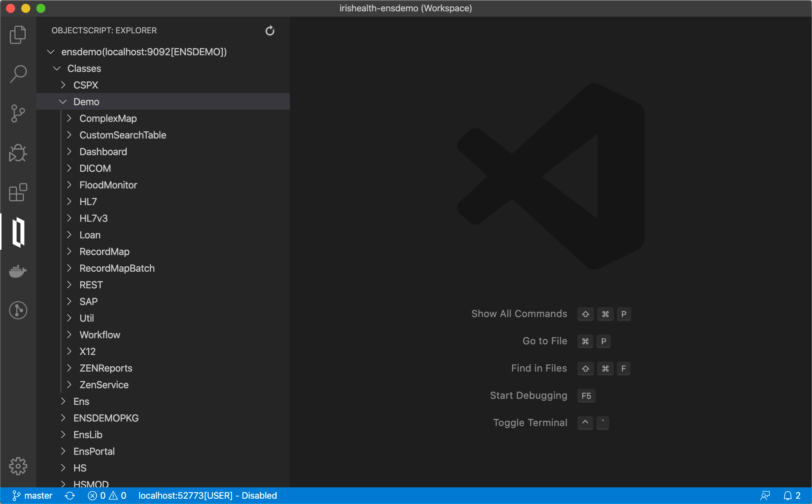The width and height of the screenshot is (812, 504).
Task: Click the Toggle Terminal hint
Action: [x=530, y=423]
